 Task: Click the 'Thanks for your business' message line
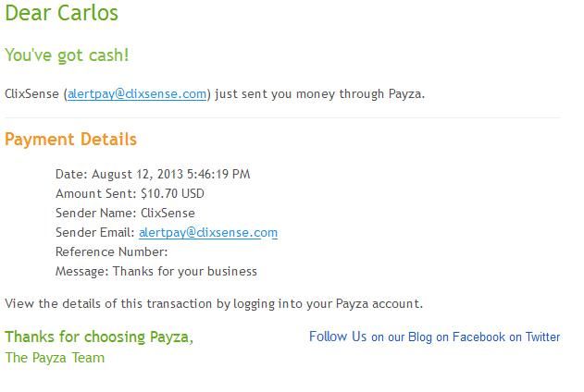coord(156,271)
